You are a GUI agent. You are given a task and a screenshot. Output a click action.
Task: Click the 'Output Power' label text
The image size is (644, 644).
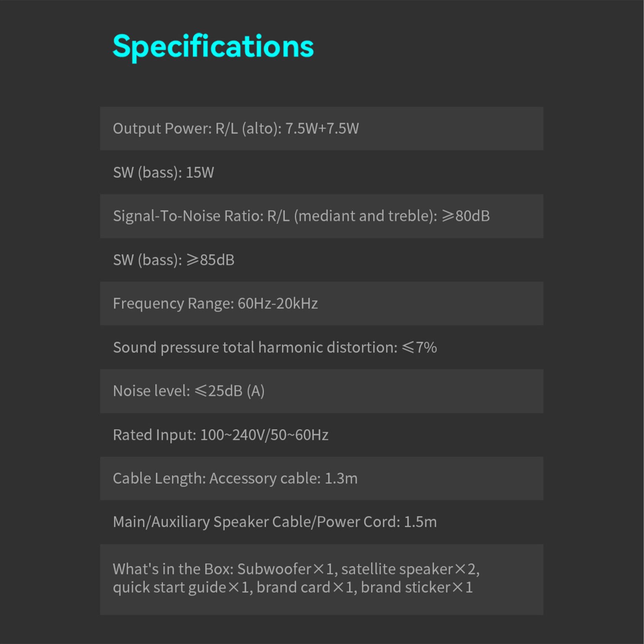tap(162, 128)
